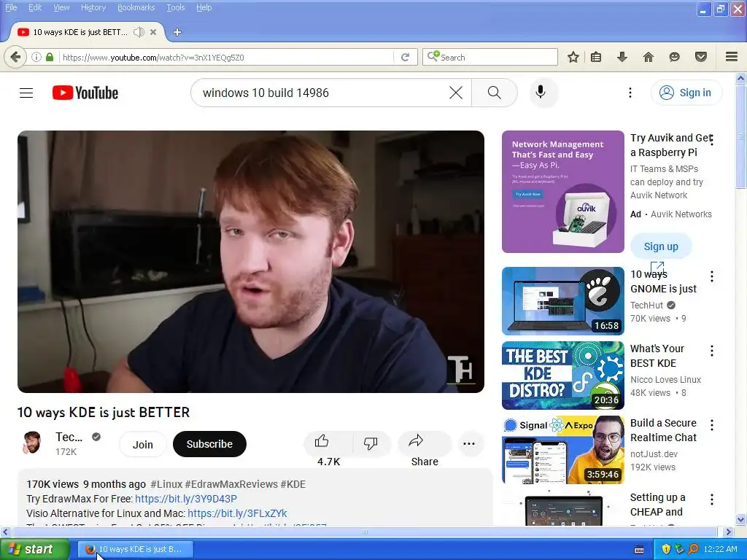Close the '10 ways KDE' tab
747x560 pixels.
click(153, 32)
